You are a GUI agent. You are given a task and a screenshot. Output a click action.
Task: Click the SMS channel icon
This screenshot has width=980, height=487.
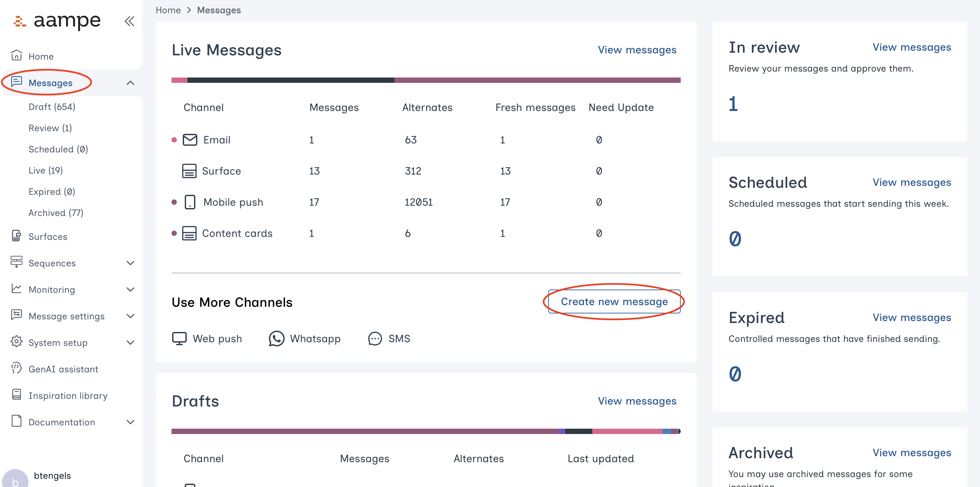pos(374,339)
